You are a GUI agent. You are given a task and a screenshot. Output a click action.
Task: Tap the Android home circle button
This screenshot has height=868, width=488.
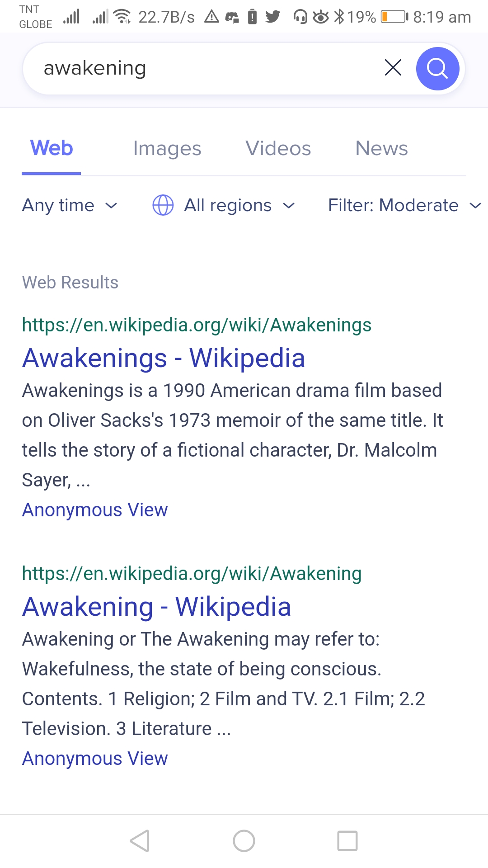pyautogui.click(x=244, y=841)
